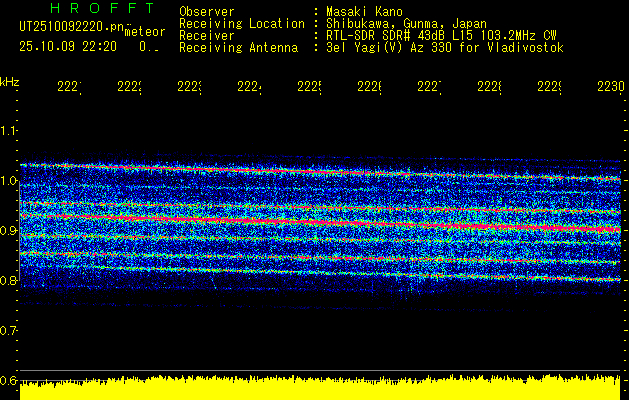The width and height of the screenshot is (629, 400).
Task: Click location Shibukawa, Gunma, Japan
Action: [x=406, y=24]
